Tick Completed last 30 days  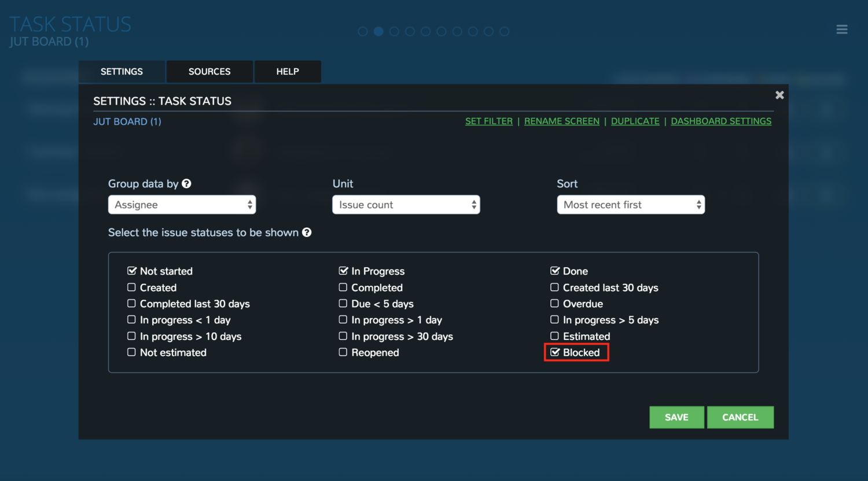tap(131, 303)
